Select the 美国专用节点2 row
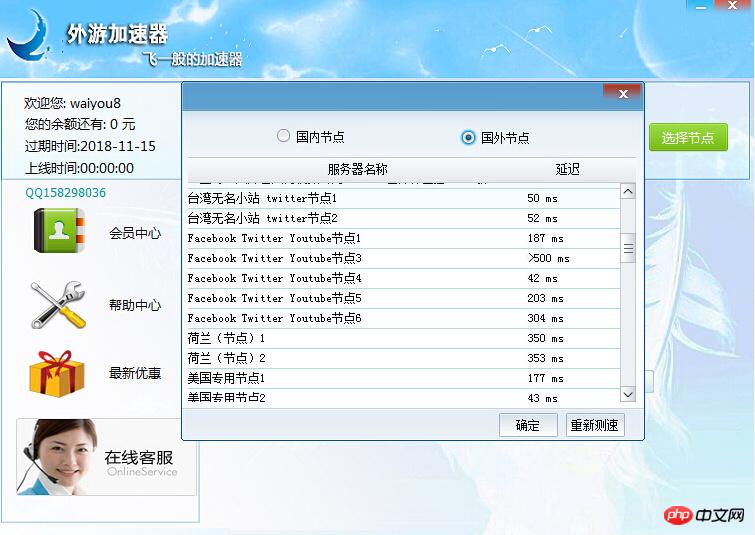The image size is (755, 535). [404, 398]
